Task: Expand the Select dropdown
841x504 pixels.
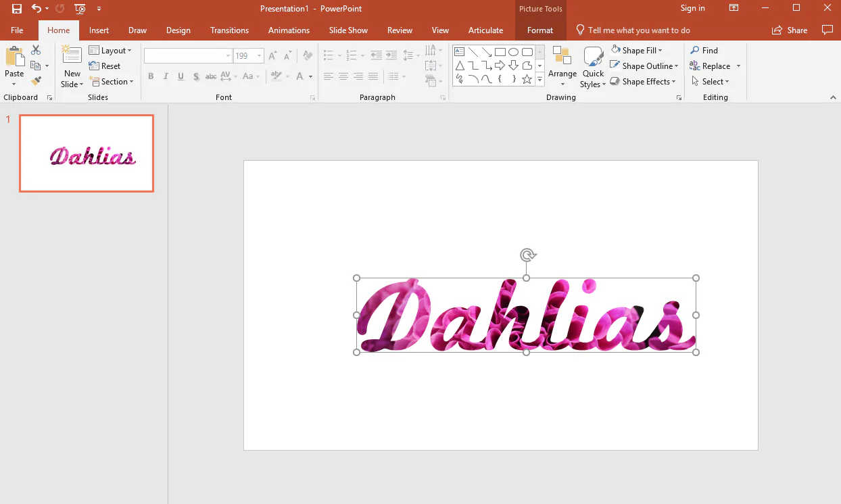Action: tap(711, 82)
